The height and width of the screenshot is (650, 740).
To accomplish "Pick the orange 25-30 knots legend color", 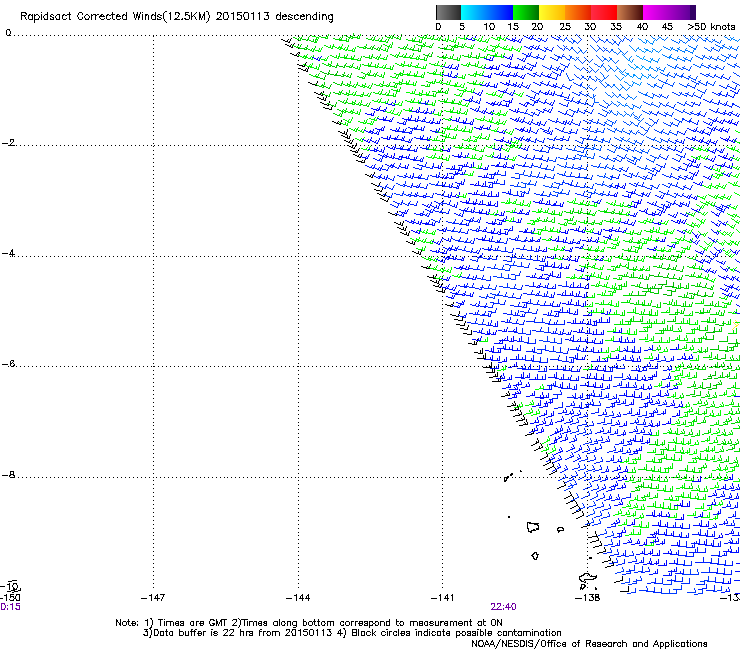I will click(x=578, y=12).
